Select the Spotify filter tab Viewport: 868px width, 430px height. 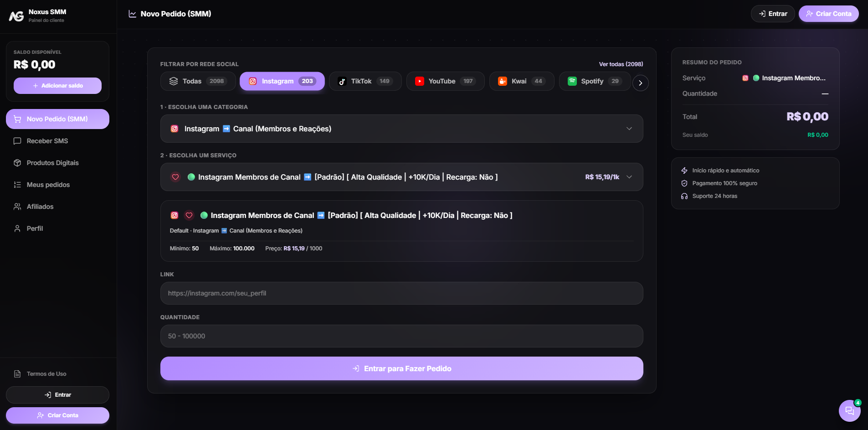tap(595, 81)
